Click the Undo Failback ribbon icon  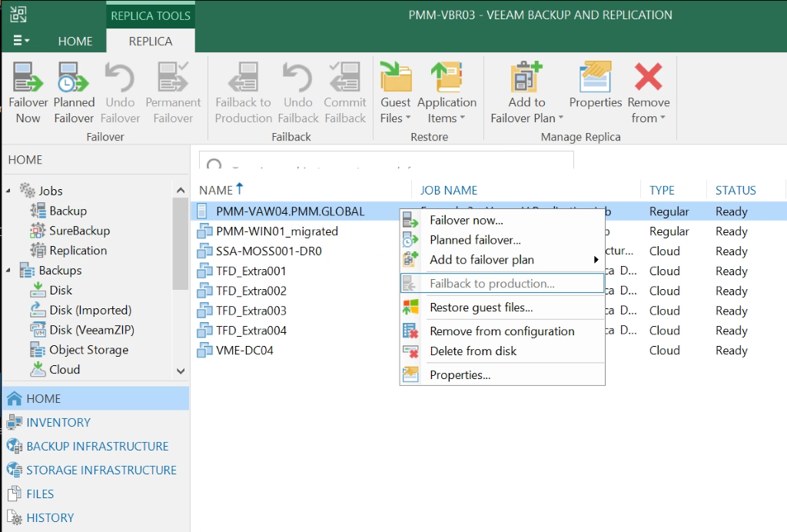298,93
